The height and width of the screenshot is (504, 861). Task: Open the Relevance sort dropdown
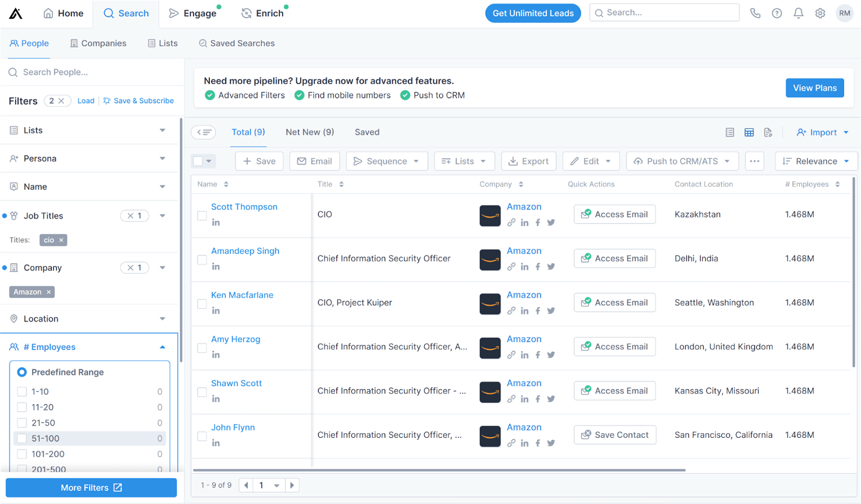click(816, 161)
